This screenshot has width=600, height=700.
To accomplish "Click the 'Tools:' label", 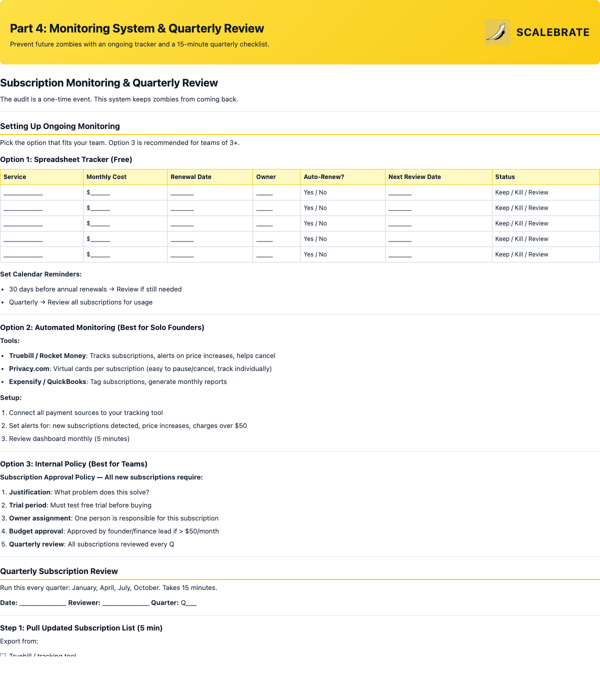I will (10, 340).
